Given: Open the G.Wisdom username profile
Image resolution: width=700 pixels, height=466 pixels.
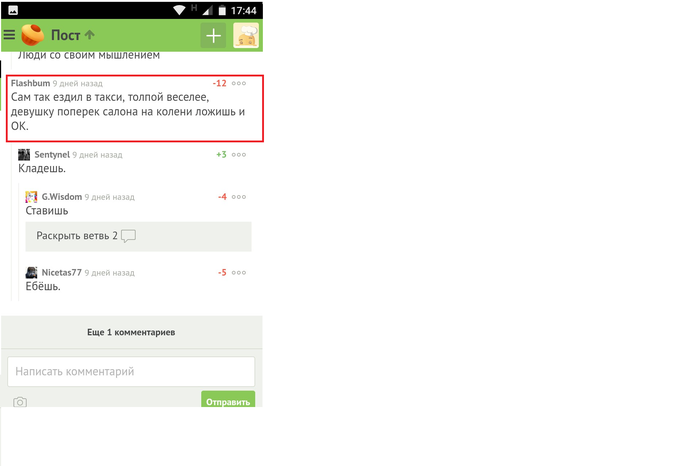Looking at the screenshot, I should click(x=62, y=197).
